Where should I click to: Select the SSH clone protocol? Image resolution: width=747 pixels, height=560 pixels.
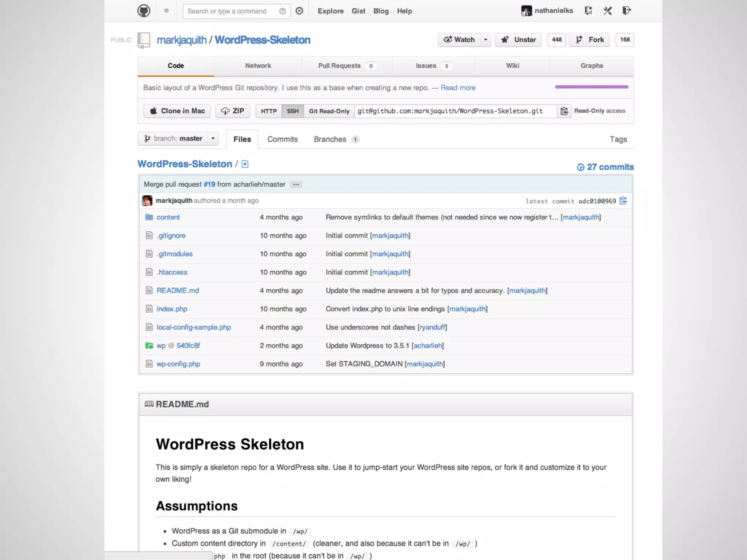pos(293,111)
